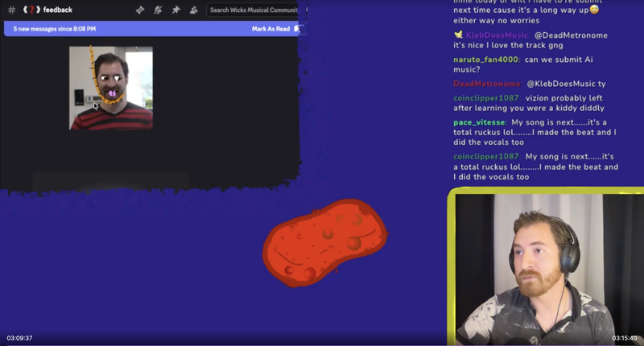Click coinclipper1087 on the My song message
This screenshot has height=346, width=644.
(x=486, y=156)
